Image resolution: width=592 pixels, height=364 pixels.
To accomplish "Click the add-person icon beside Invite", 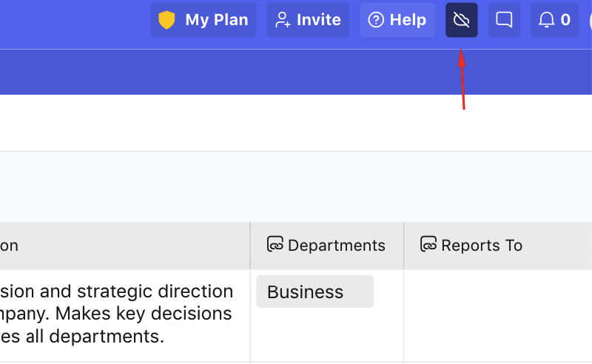I will pyautogui.click(x=282, y=20).
